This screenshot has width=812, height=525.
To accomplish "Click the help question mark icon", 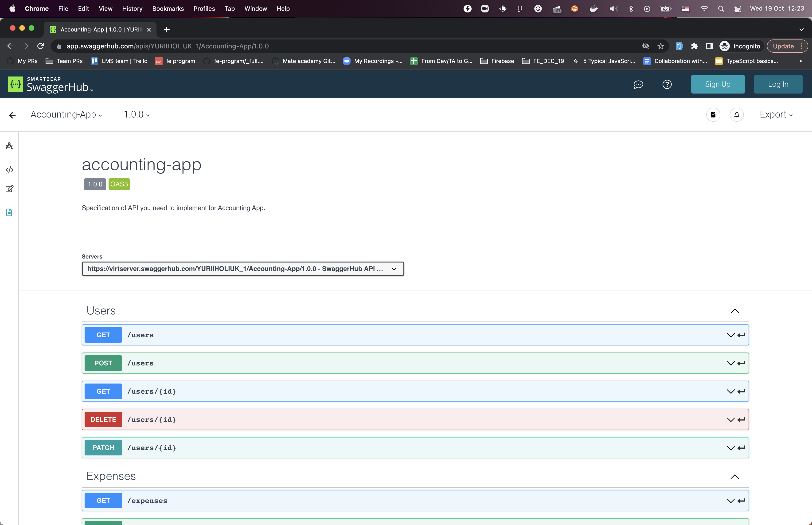I will tap(667, 84).
